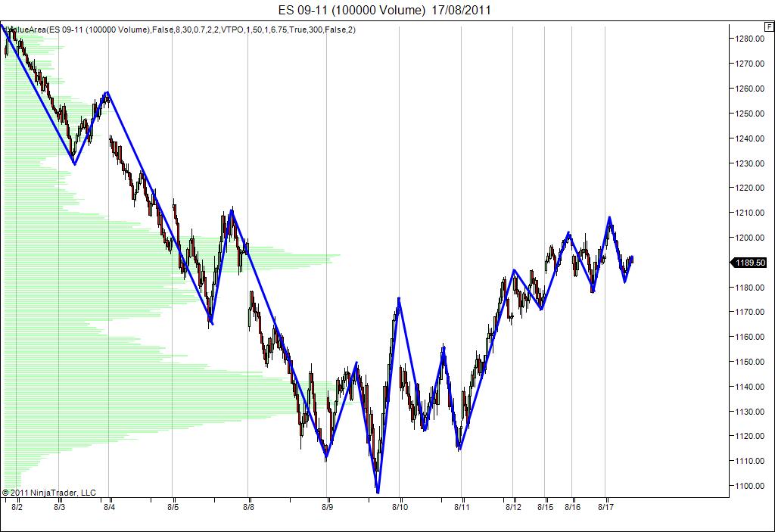Click the 1230.00 price axis label
The width and height of the screenshot is (775, 532).
click(x=751, y=163)
